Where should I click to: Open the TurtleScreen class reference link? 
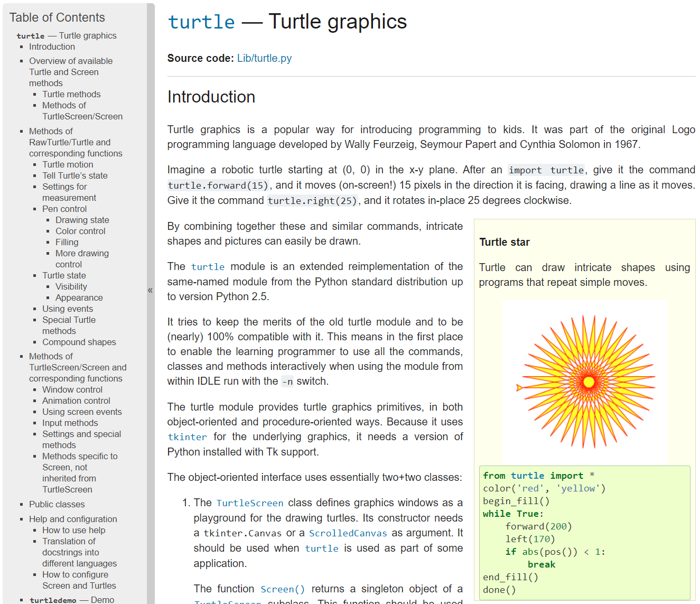point(249,503)
